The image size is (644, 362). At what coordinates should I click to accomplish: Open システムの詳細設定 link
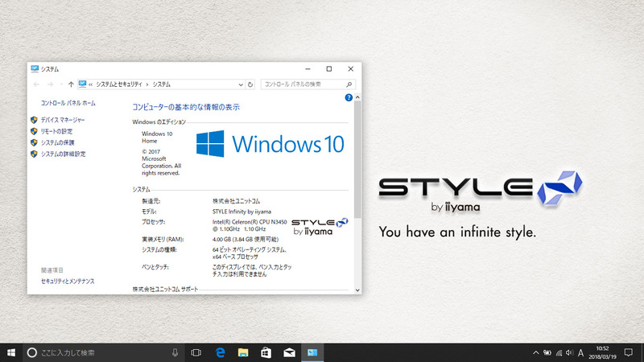pyautogui.click(x=63, y=154)
